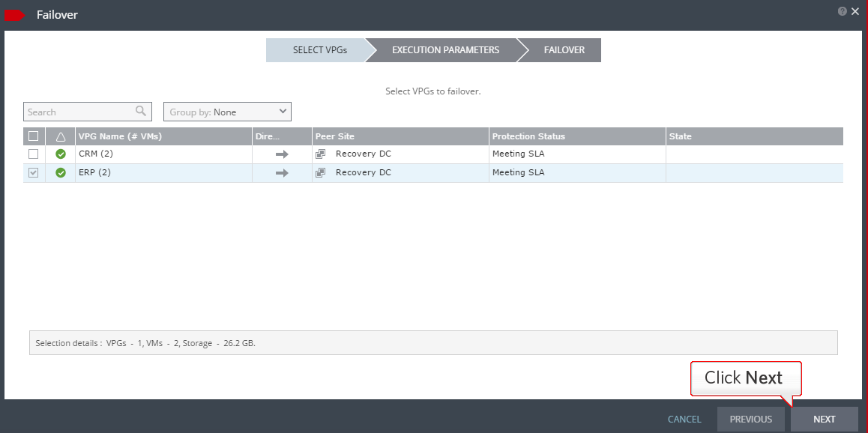Click green status icon for ERP

61,173
